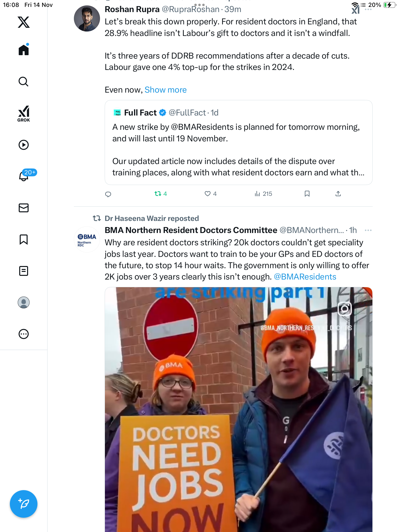The image size is (399, 532).
Task: Click the X logo in sidebar
Action: tap(24, 22)
